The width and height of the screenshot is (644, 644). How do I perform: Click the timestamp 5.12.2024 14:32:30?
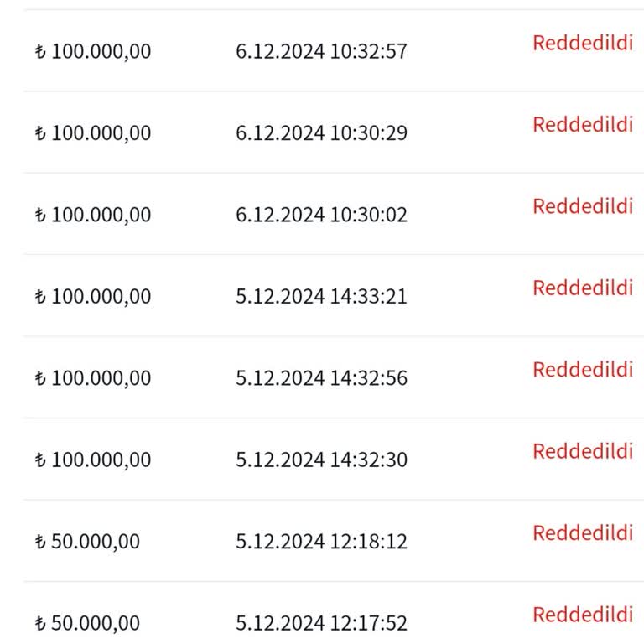[321, 460]
